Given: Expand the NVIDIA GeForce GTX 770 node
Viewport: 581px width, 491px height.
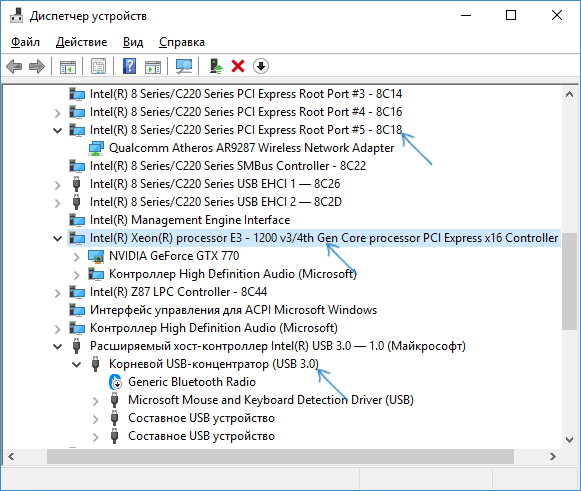Looking at the screenshot, I should click(x=76, y=256).
